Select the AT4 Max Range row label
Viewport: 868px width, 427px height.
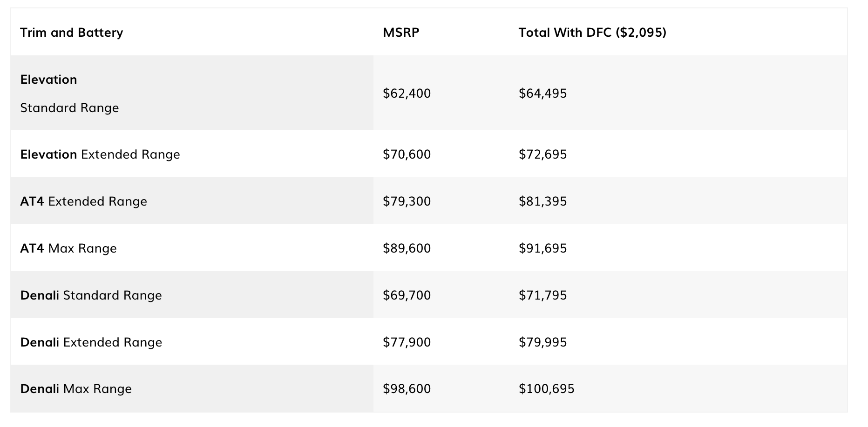(68, 248)
